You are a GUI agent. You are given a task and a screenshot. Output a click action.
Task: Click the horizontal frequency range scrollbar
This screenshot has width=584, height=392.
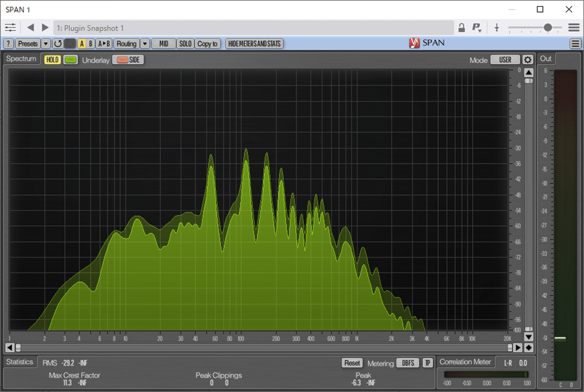pyautogui.click(x=264, y=348)
